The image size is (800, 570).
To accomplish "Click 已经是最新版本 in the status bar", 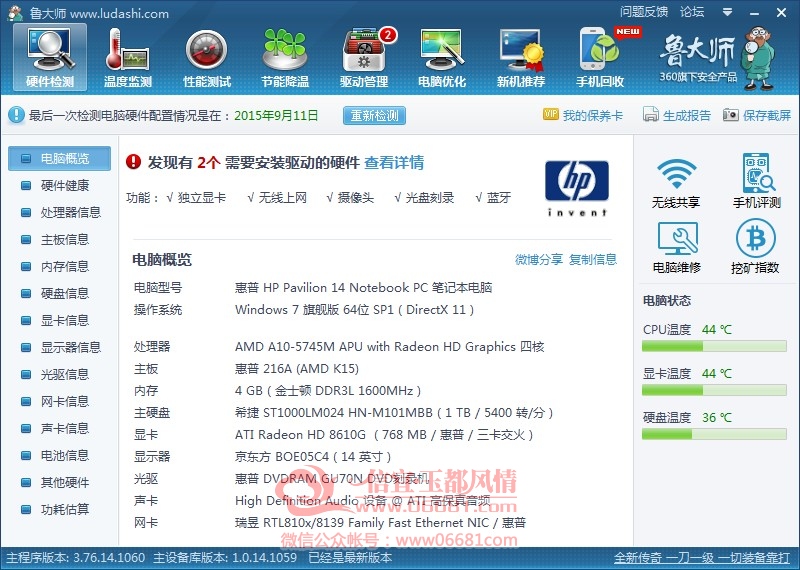I will click(x=350, y=558).
